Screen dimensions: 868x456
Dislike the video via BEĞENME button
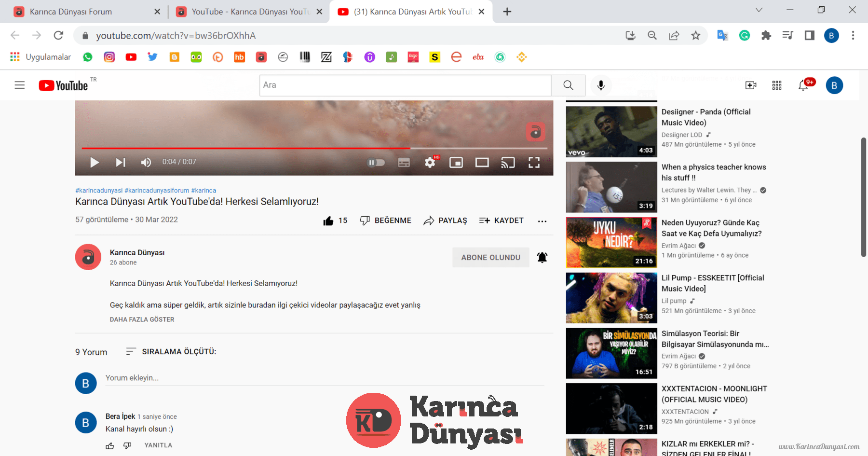coord(386,221)
